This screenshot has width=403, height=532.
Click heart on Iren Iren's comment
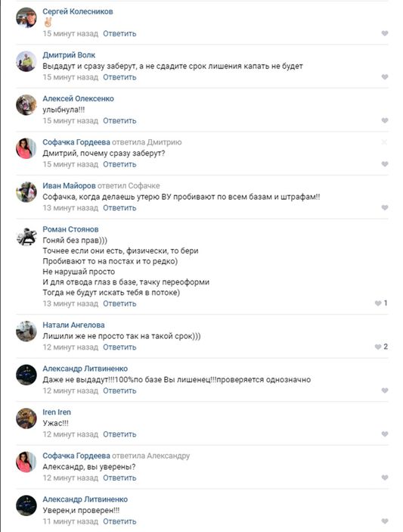(x=384, y=434)
